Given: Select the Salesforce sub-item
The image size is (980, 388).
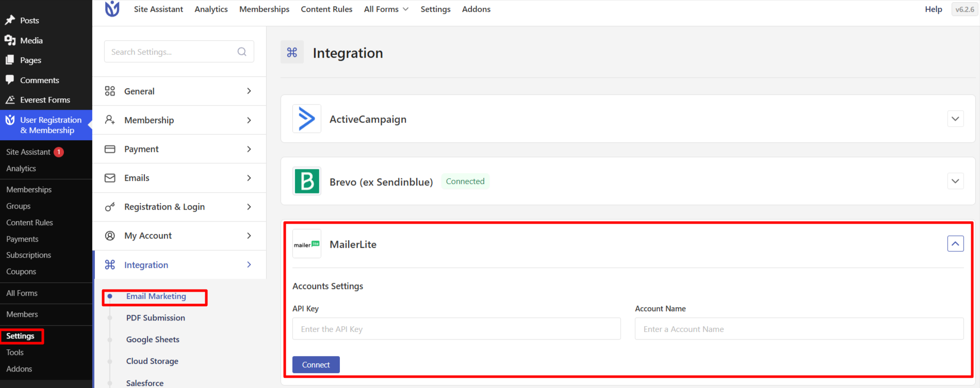Looking at the screenshot, I should click(145, 383).
